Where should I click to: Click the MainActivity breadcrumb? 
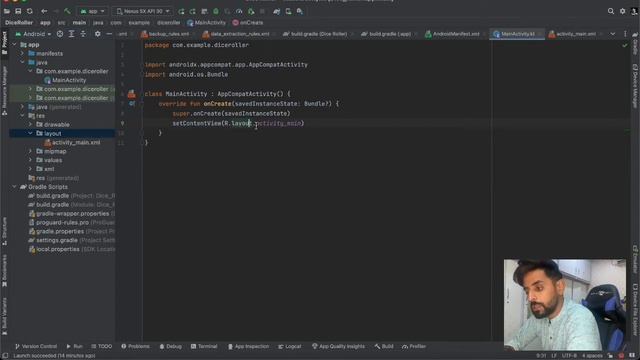206,23
